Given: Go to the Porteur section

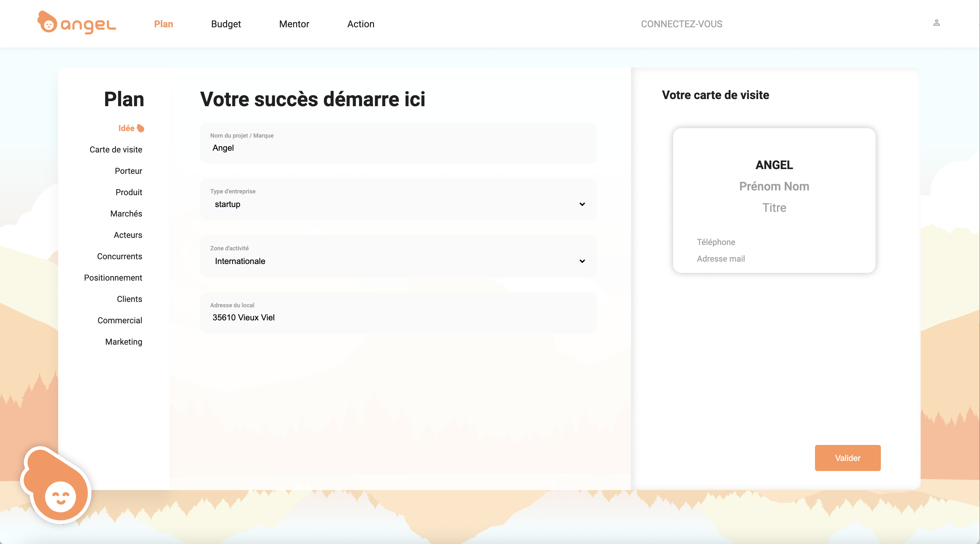Looking at the screenshot, I should coord(129,171).
